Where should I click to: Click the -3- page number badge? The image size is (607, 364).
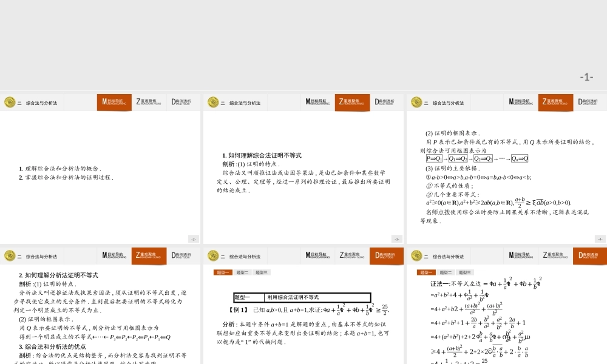396,239
